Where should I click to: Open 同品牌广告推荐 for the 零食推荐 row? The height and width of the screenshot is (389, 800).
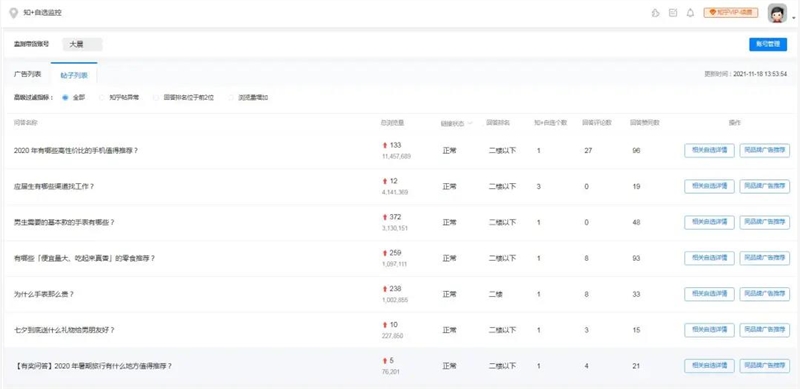[764, 258]
